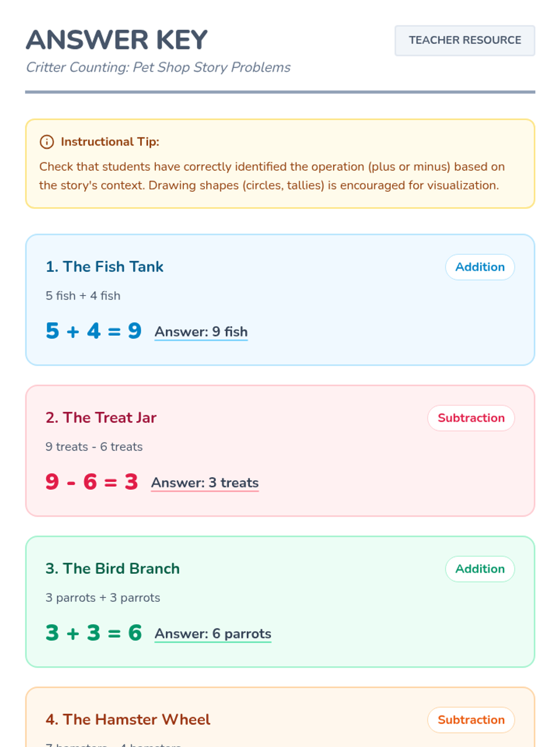The image size is (560, 747).
Task: Click the title "1. The Fish Tank"
Action: tap(105, 267)
